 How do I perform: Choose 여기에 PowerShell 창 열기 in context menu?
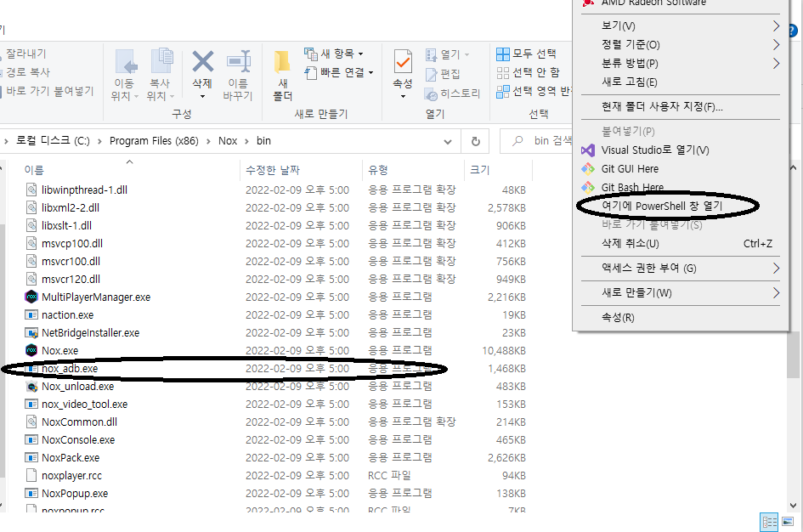[x=681, y=206]
